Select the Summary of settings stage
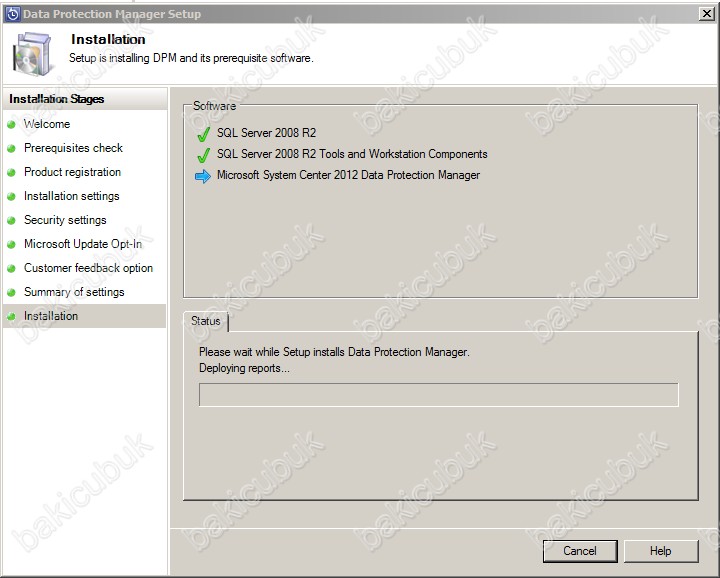720x578 pixels. (74, 292)
